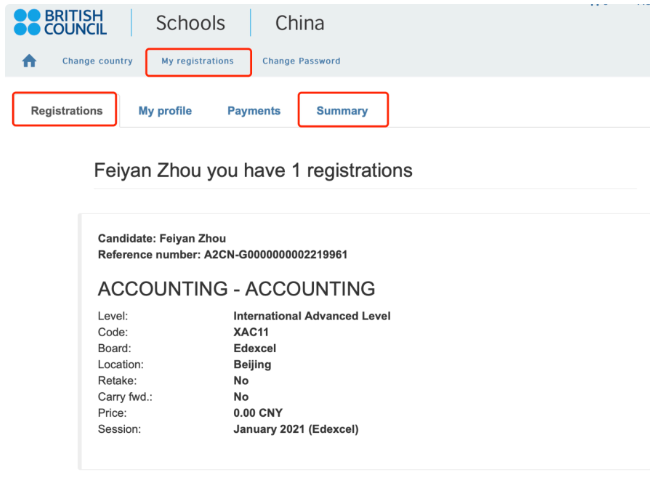Screen dimensions: 650x484
Task: Open the Summary tab
Action: pos(342,111)
